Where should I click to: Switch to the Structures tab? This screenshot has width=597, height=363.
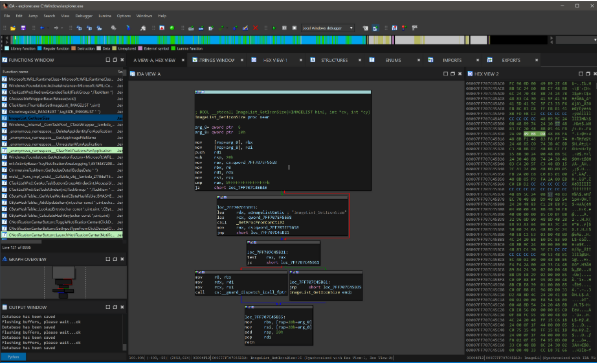pyautogui.click(x=334, y=60)
